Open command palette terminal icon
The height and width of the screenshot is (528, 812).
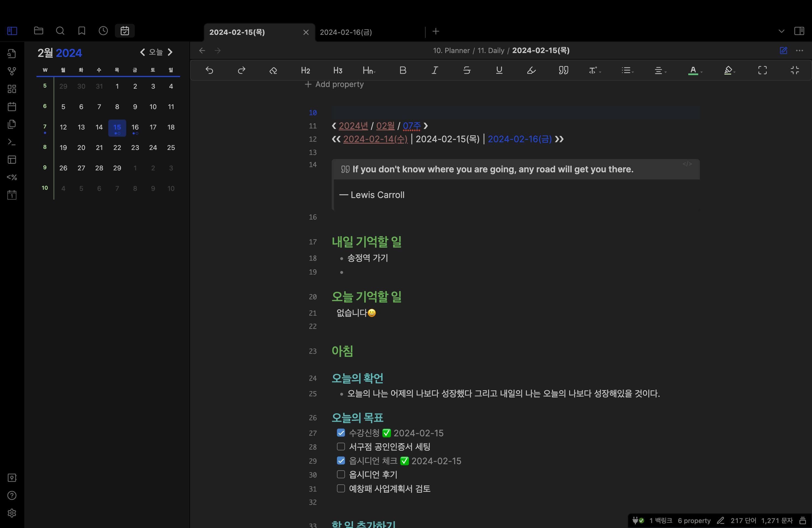(12, 142)
